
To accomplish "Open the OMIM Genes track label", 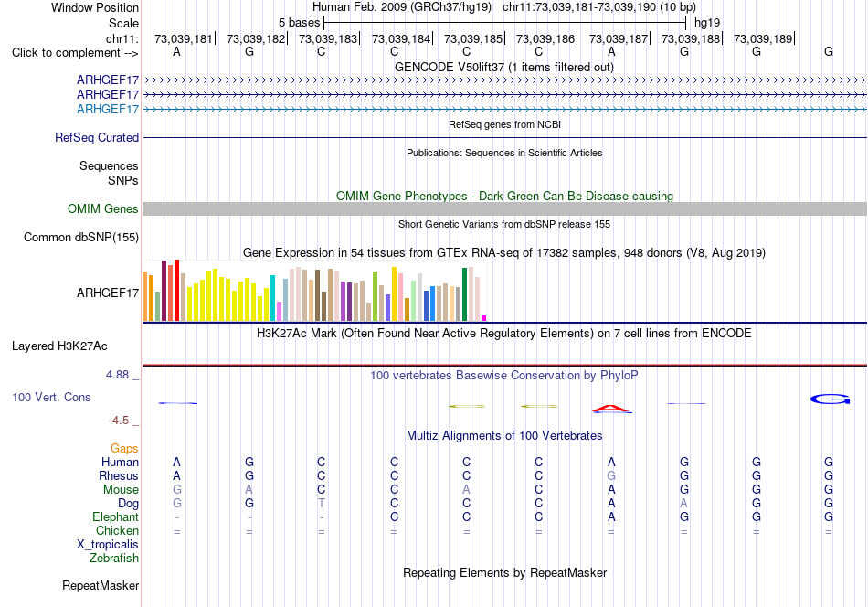I will pyautogui.click(x=102, y=208).
